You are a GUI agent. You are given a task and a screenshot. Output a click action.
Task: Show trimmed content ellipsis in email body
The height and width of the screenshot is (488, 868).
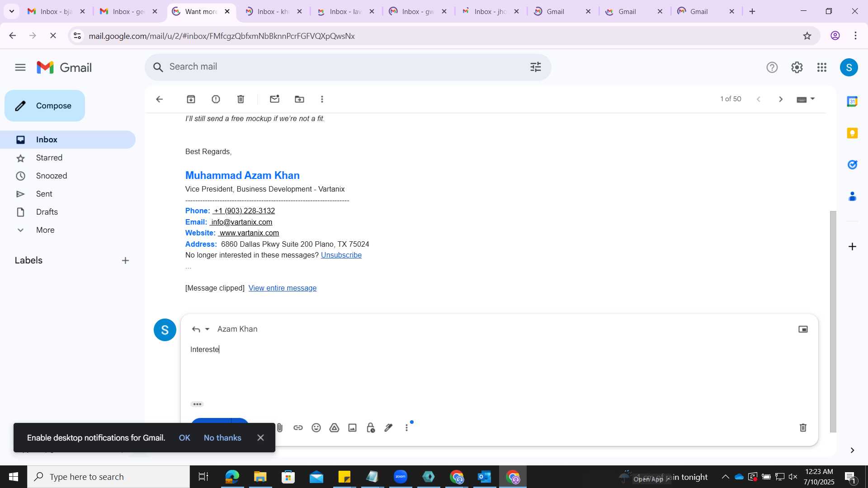[188, 267]
